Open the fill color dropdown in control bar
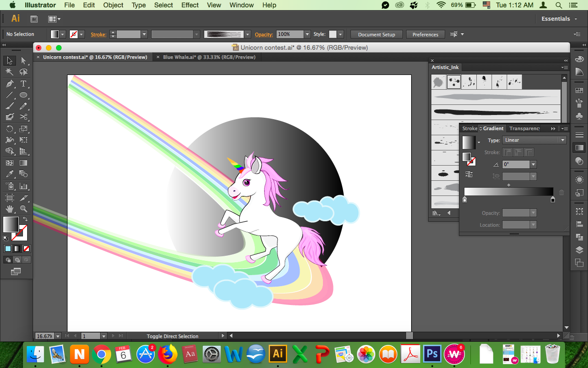Screen dimensions: 588x368 (x=62, y=34)
